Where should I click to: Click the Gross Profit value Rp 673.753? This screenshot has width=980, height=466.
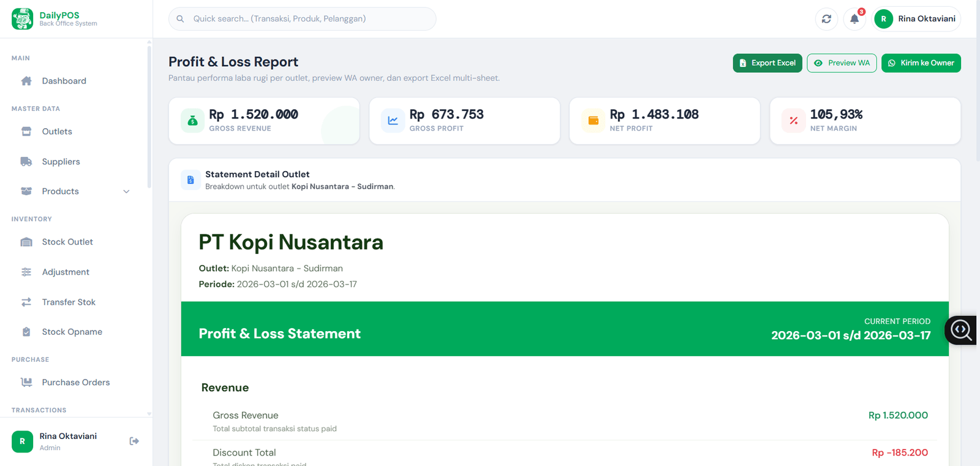click(447, 115)
